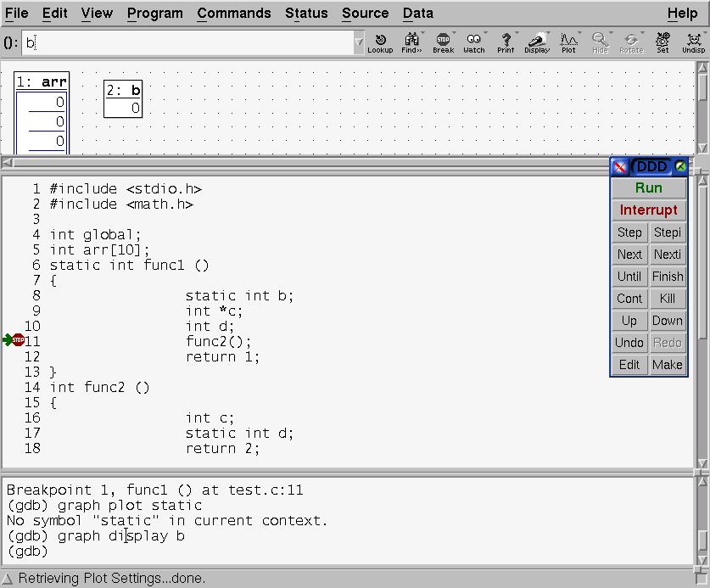710x588 pixels.
Task: Click the Nexti button
Action: 668,255
